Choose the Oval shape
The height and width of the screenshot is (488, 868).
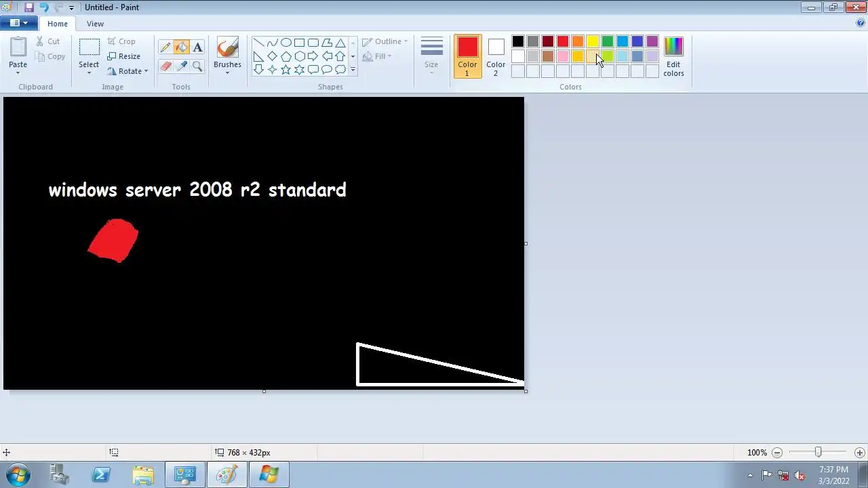[x=285, y=43]
